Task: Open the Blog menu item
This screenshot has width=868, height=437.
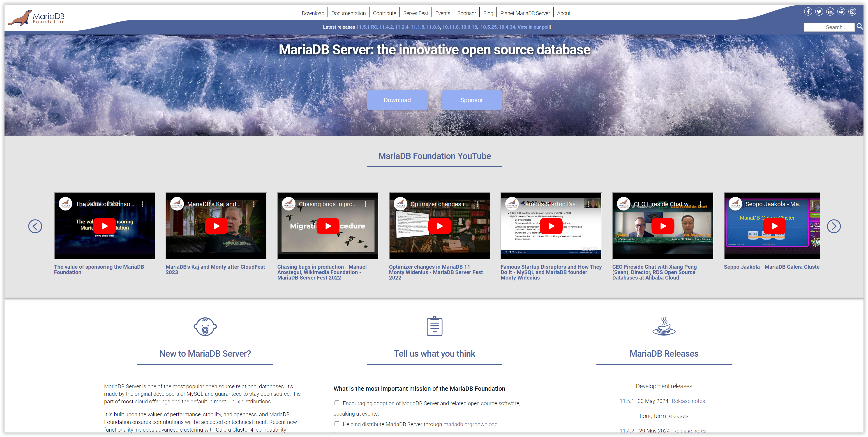Action: (488, 13)
